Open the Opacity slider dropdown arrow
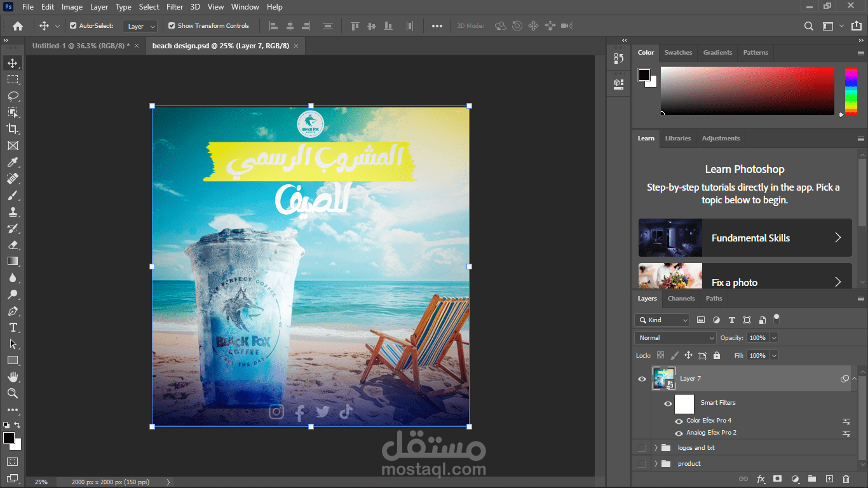Screen dimensions: 868x488 point(774,338)
